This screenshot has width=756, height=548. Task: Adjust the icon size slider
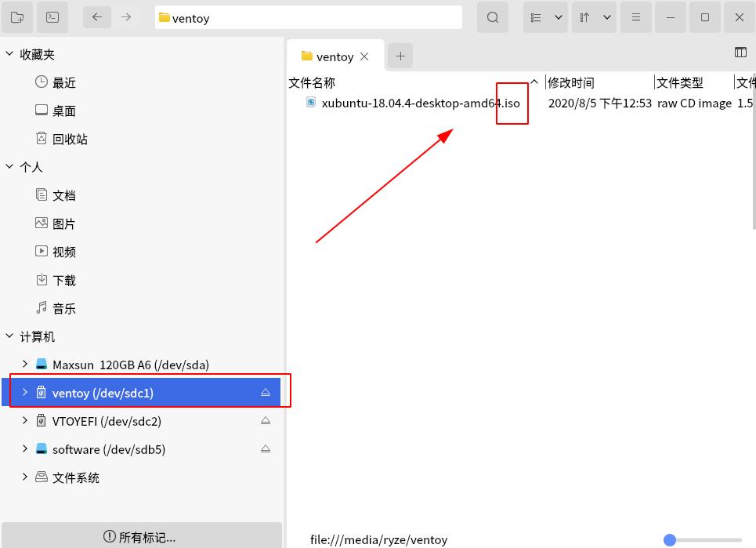pos(670,539)
